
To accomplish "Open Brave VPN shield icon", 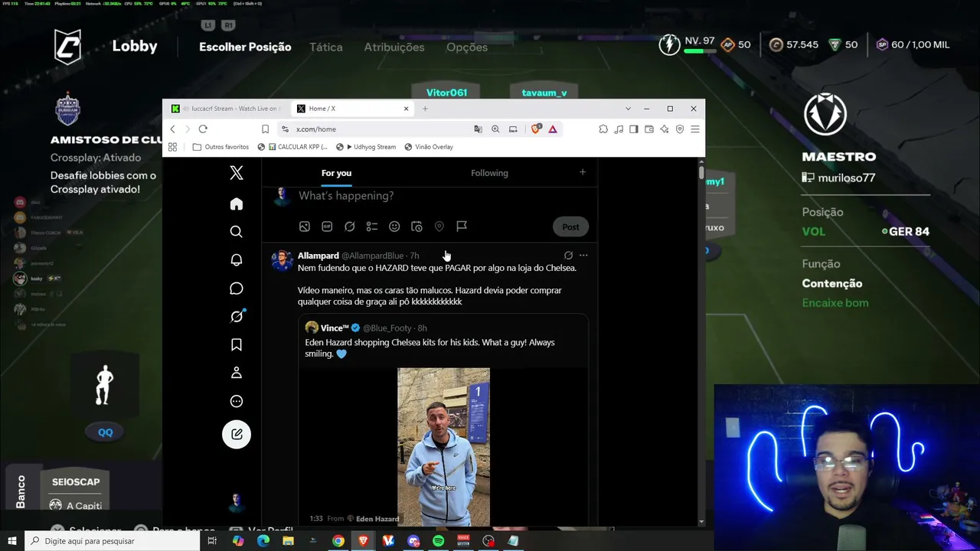I will pos(680,129).
